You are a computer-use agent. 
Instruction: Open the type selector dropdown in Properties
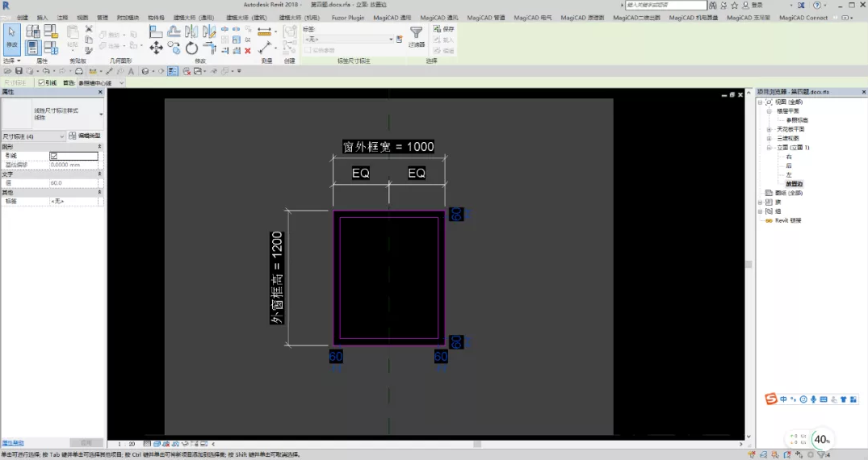(52, 114)
